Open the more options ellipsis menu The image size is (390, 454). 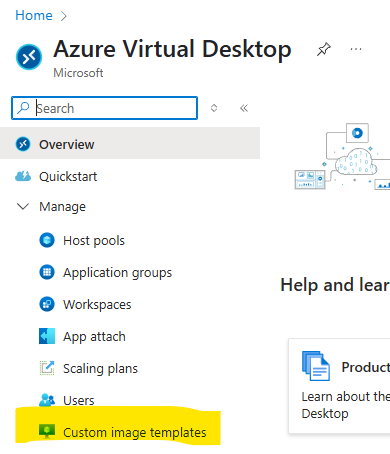coord(356,49)
